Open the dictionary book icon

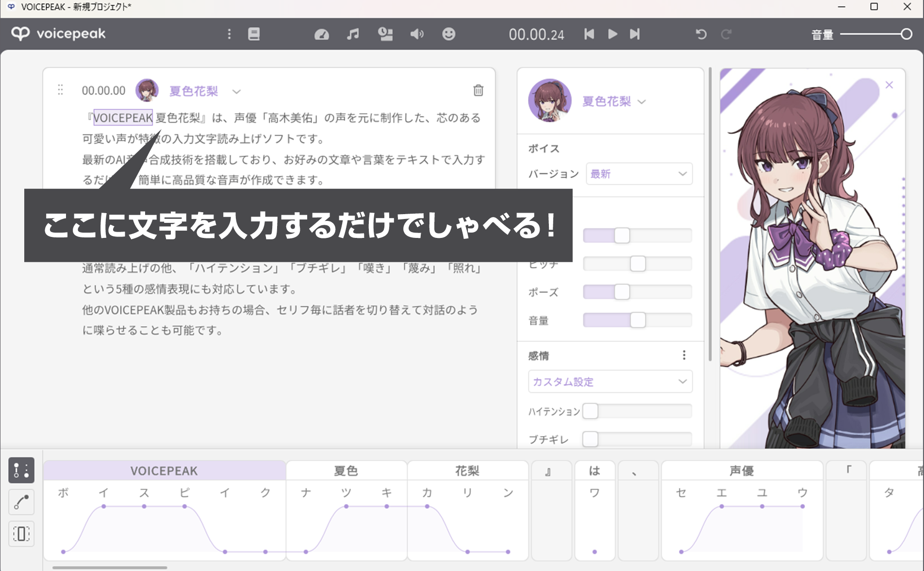pyautogui.click(x=254, y=34)
